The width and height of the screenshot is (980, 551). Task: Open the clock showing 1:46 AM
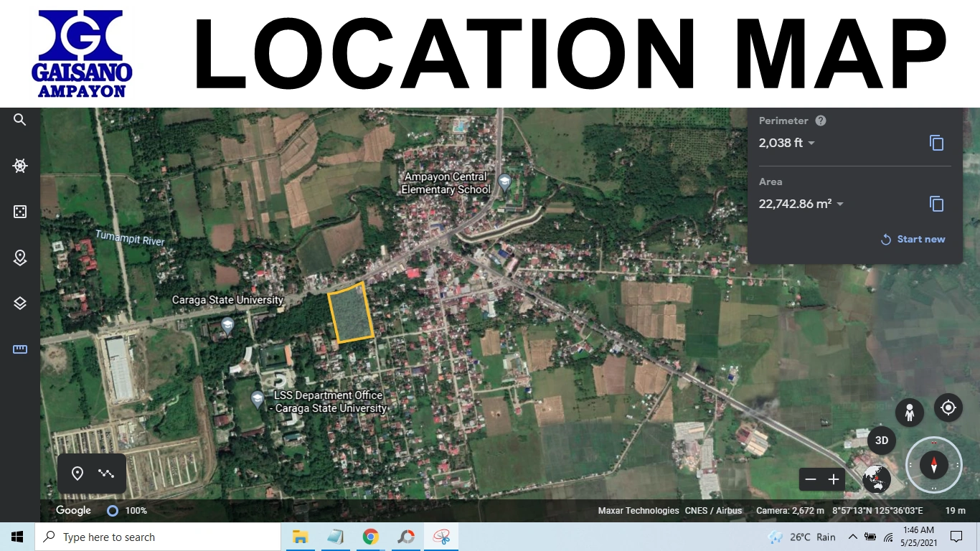919,537
